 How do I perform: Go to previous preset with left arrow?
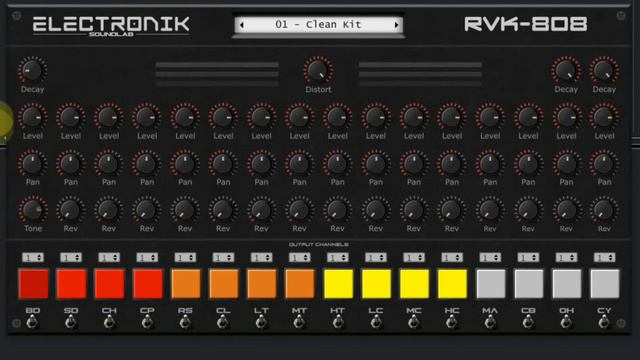(x=242, y=25)
